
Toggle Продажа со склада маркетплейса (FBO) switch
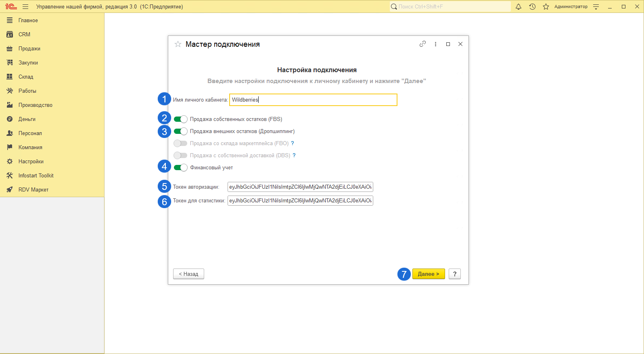pos(180,143)
